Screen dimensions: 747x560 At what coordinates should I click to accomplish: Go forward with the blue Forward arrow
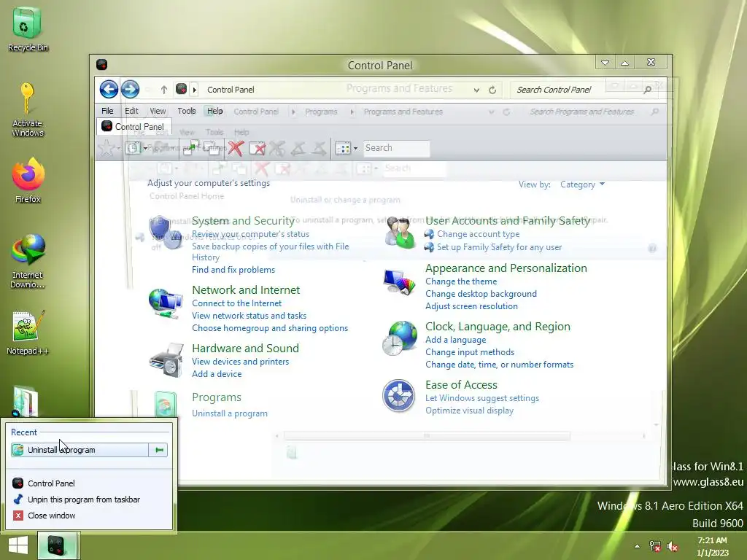130,89
